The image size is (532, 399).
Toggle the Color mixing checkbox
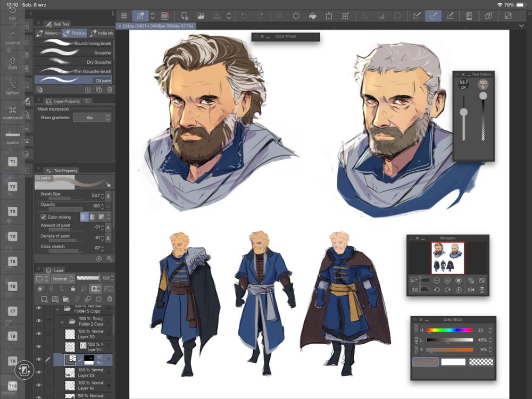coord(44,217)
